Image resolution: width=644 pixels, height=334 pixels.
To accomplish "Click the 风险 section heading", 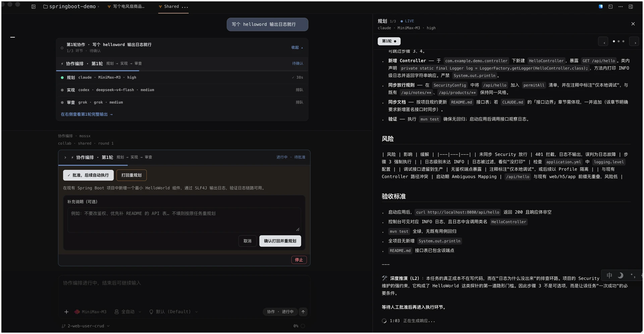I will (388, 139).
